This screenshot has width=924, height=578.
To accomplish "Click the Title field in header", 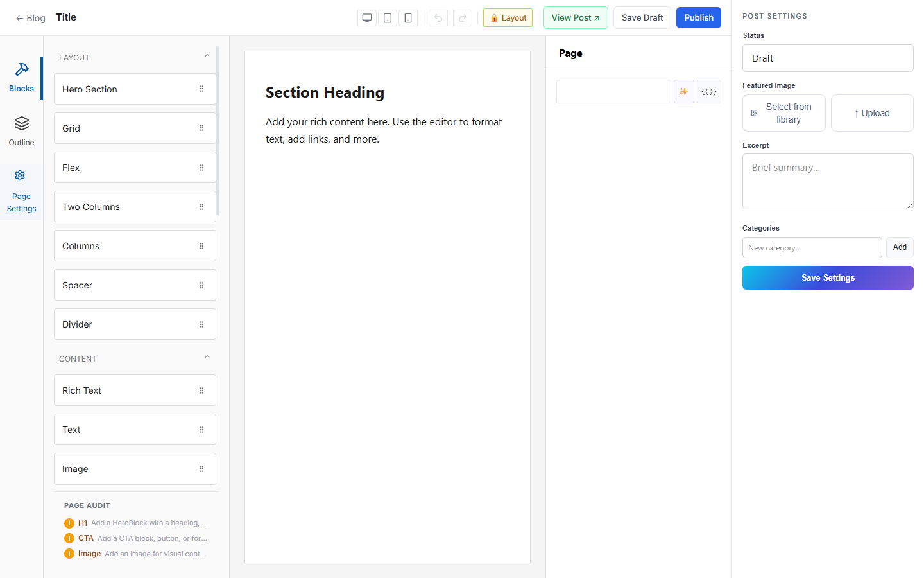I will click(x=66, y=17).
